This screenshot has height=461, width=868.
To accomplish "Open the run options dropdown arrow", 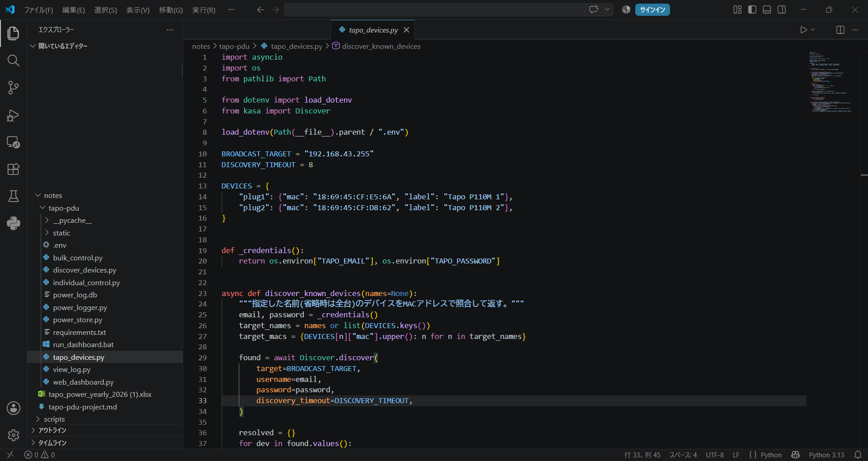I will tap(813, 30).
